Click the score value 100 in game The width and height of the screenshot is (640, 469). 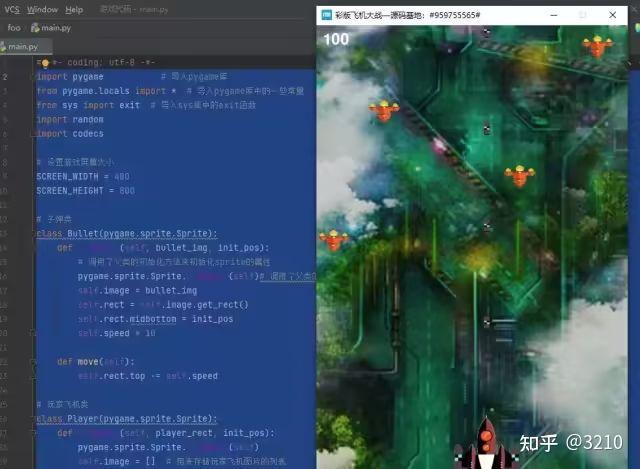336,39
